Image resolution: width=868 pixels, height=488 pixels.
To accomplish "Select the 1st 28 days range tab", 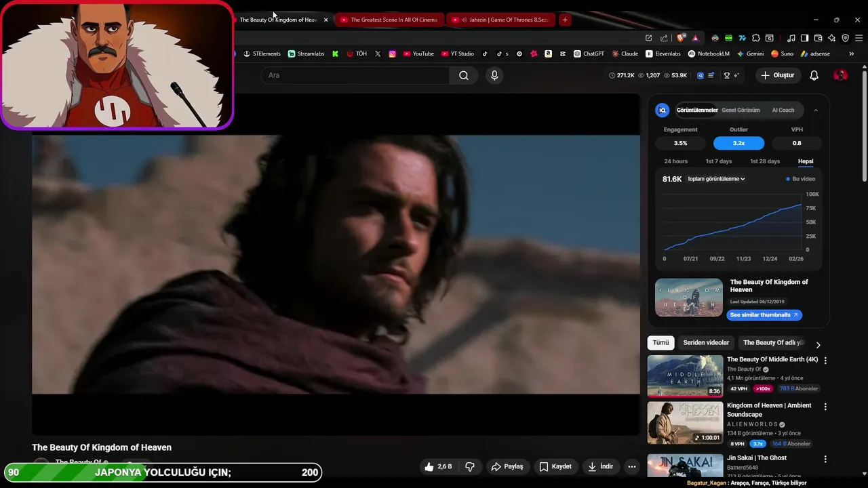I will (x=765, y=161).
